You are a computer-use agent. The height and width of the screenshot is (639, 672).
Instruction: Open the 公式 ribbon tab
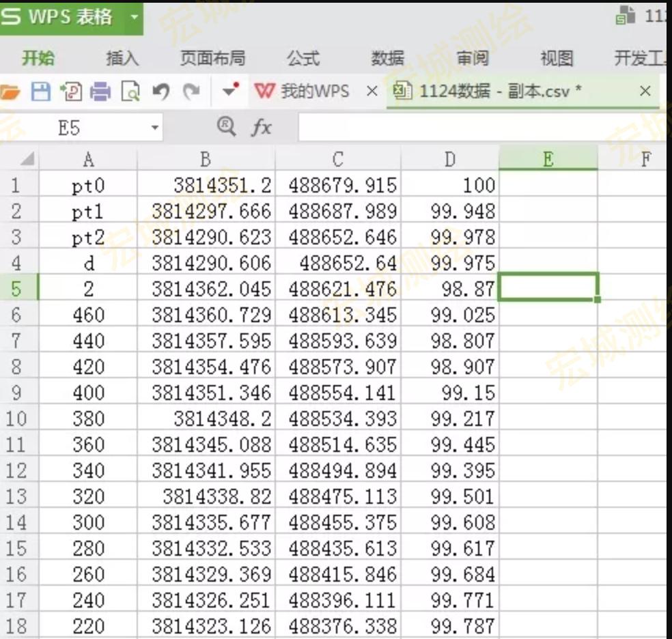click(x=303, y=59)
